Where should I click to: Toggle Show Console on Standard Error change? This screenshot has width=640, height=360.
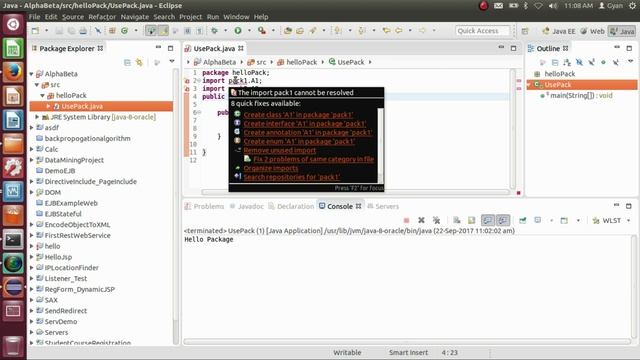click(503, 220)
